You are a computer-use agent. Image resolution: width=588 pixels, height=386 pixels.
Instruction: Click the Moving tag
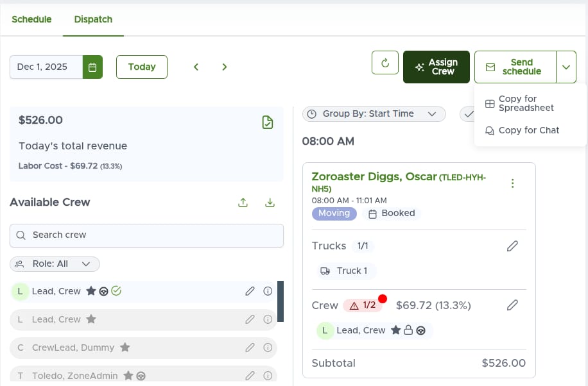click(x=334, y=214)
